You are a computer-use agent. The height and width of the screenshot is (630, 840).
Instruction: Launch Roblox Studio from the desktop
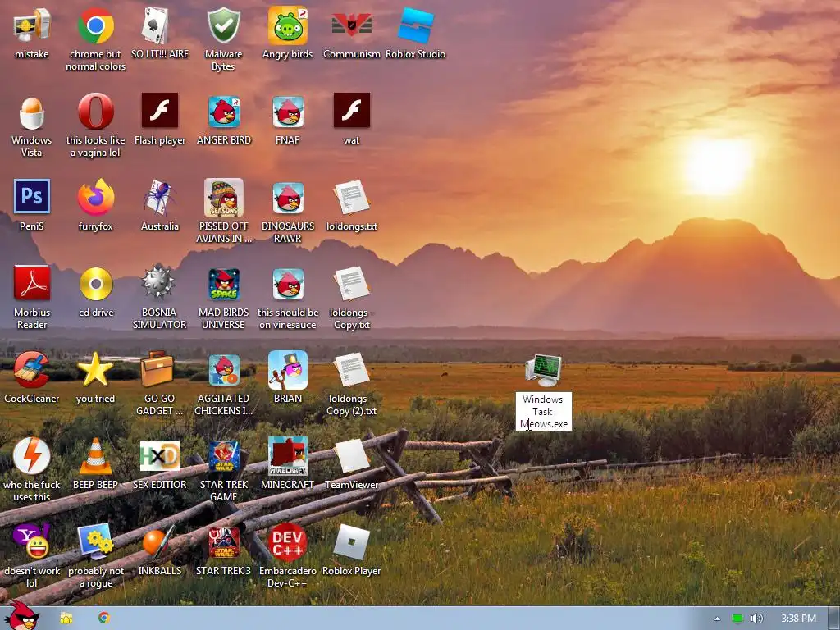(416, 25)
